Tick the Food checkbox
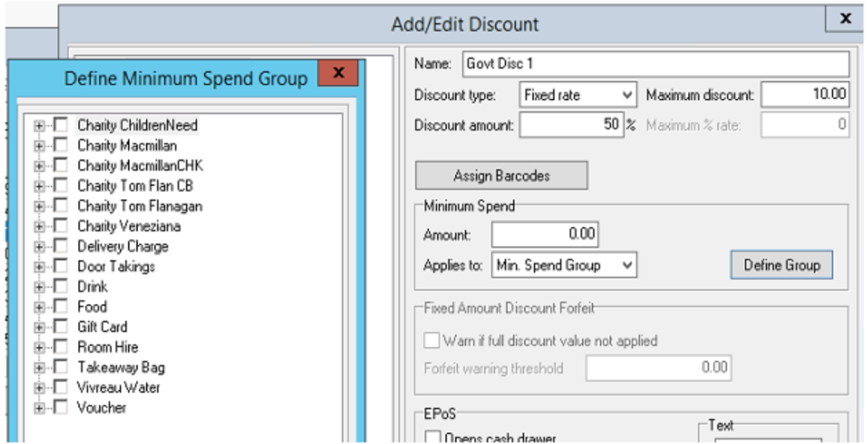The width and height of the screenshot is (868, 444). (60, 307)
